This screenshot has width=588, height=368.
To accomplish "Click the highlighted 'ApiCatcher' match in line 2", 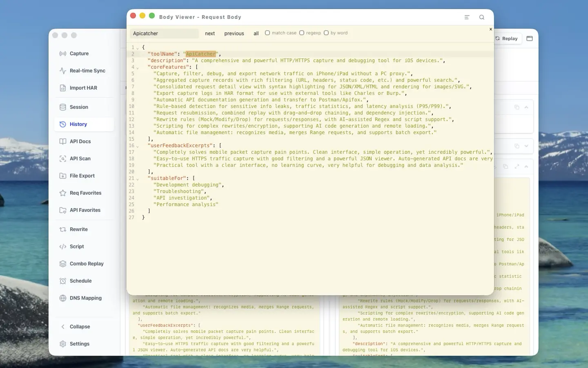I will tap(201, 54).
